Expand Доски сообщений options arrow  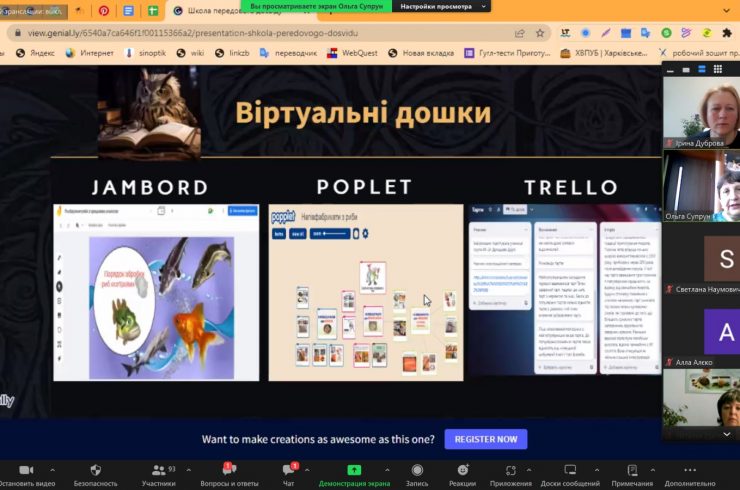pyautogui.click(x=597, y=470)
